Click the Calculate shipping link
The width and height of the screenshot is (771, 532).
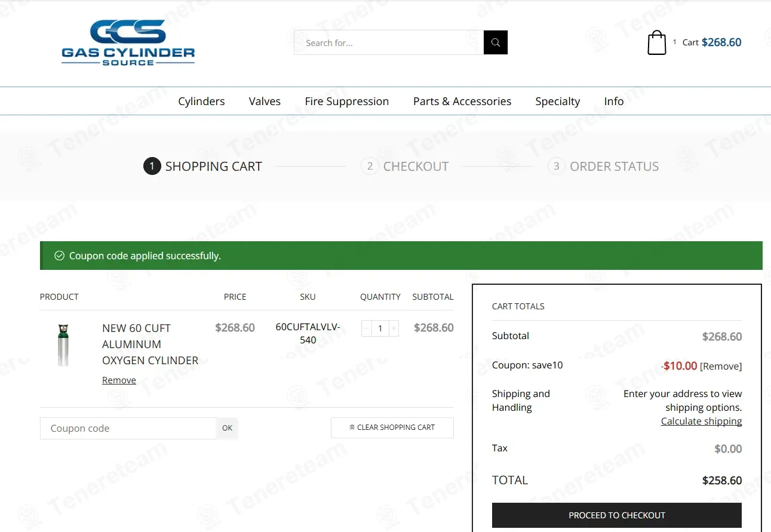tap(701, 421)
